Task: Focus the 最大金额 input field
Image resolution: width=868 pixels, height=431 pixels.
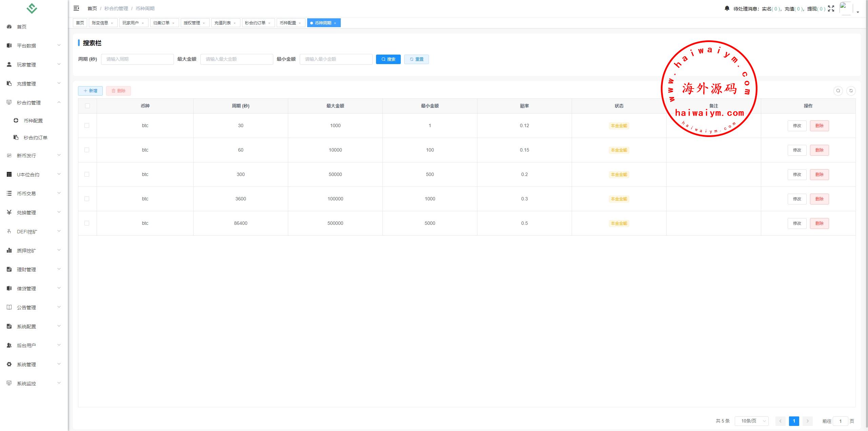Action: (x=236, y=59)
